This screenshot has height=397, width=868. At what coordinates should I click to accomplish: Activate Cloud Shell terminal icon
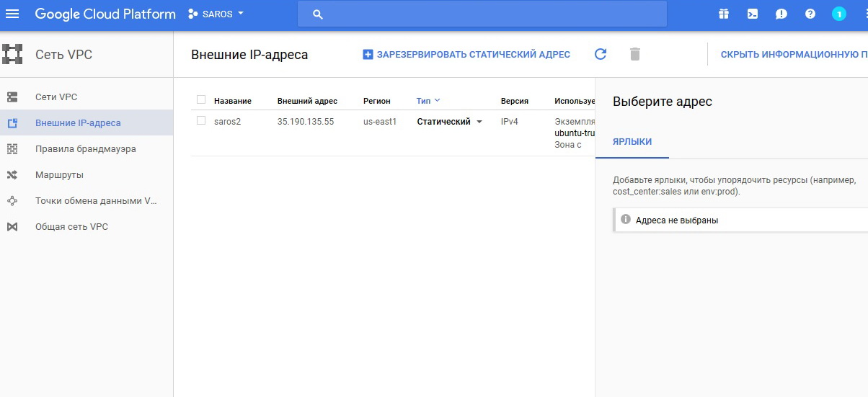tap(753, 14)
